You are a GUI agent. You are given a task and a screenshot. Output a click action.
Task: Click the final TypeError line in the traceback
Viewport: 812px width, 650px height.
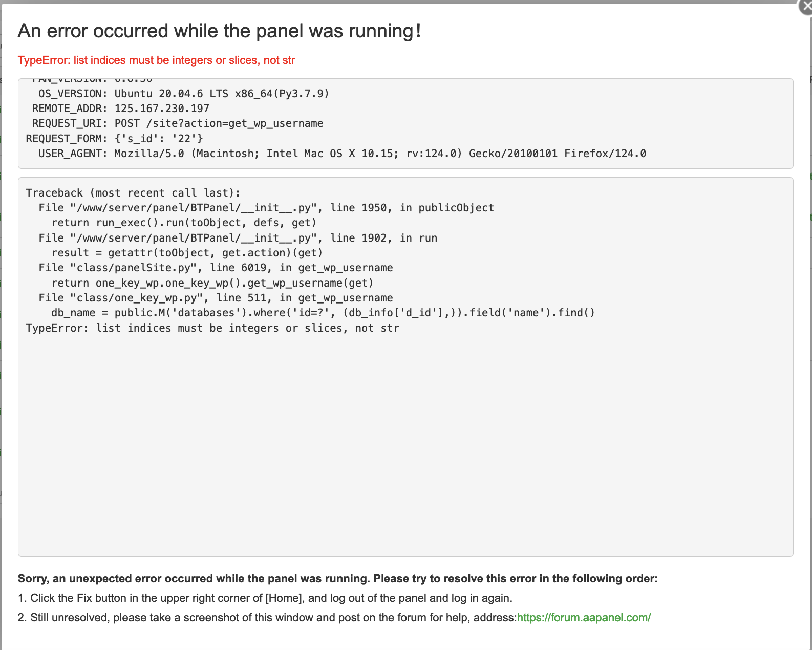tap(212, 328)
